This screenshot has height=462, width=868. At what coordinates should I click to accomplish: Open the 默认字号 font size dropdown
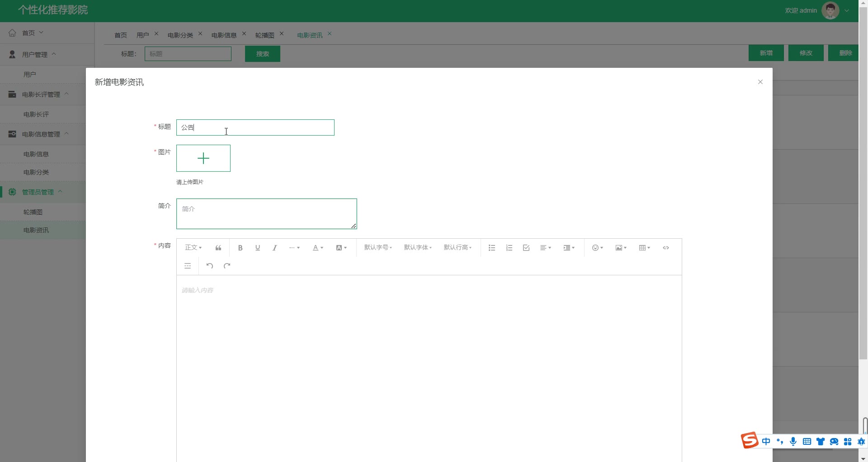point(378,248)
